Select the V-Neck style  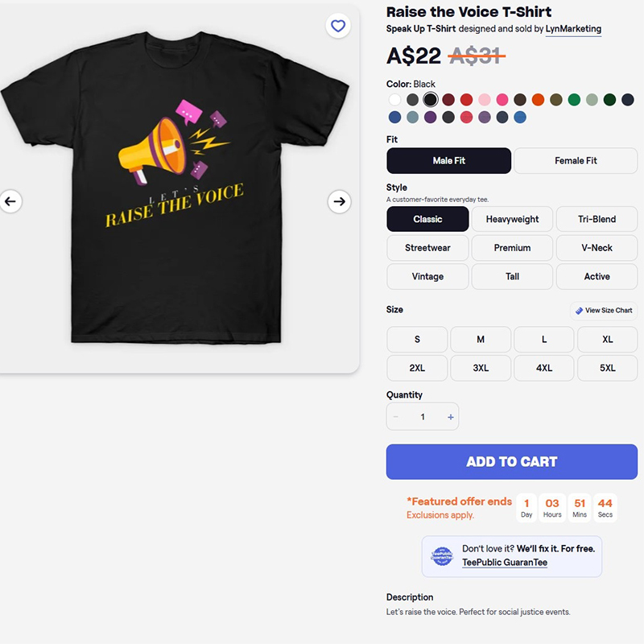(597, 248)
